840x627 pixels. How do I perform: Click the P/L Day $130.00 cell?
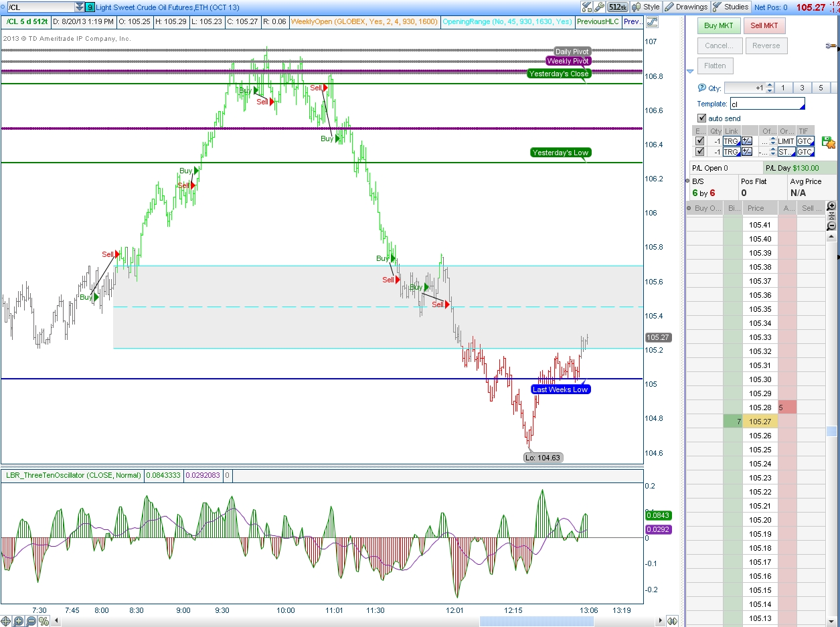coord(799,168)
